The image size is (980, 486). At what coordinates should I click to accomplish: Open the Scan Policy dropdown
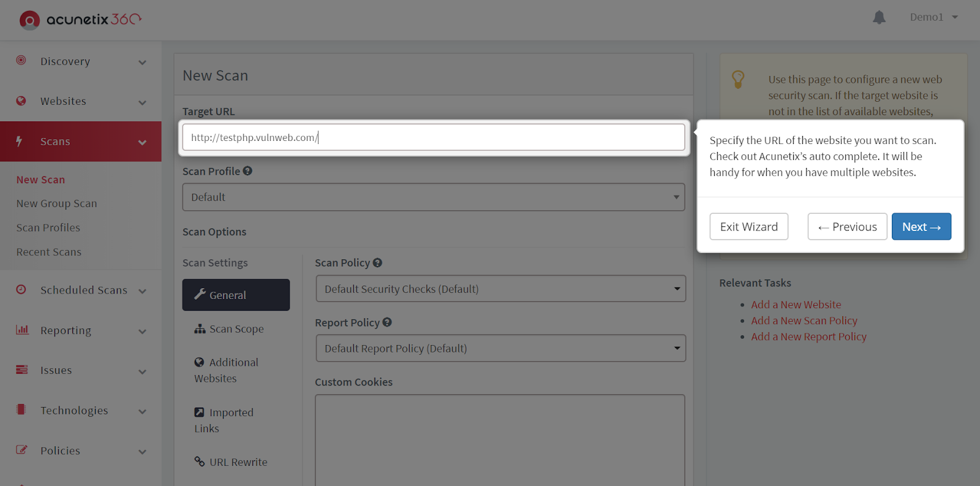point(501,289)
